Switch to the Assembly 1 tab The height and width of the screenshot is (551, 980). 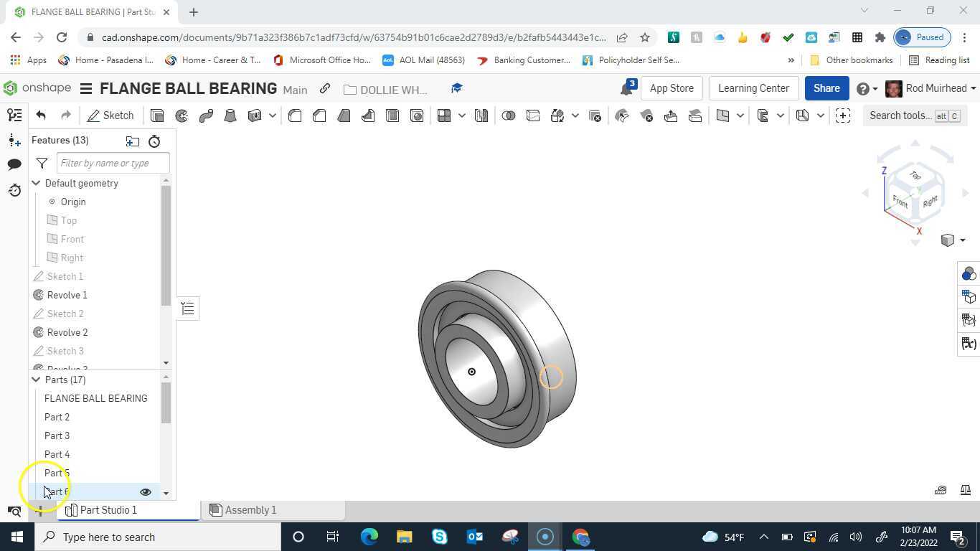coord(250,509)
